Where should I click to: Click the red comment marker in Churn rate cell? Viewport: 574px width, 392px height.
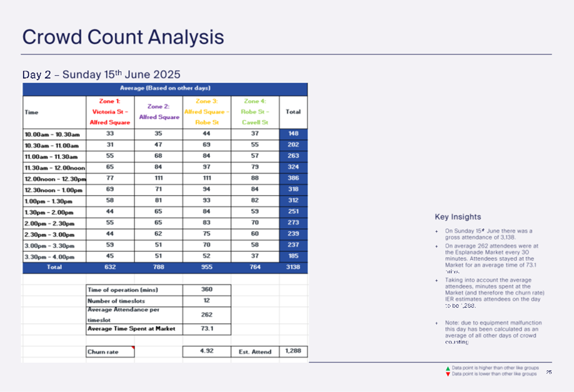[133, 348]
